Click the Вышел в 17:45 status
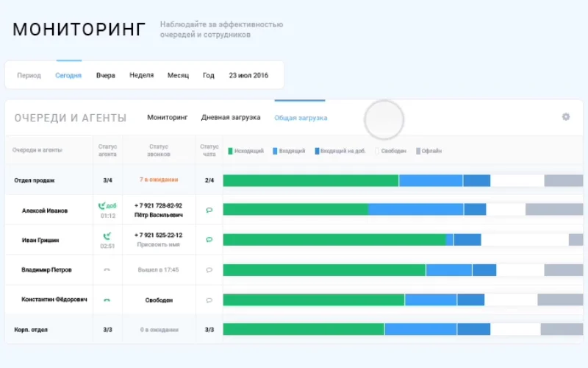Image resolution: width=588 pixels, height=368 pixels. coord(158,269)
